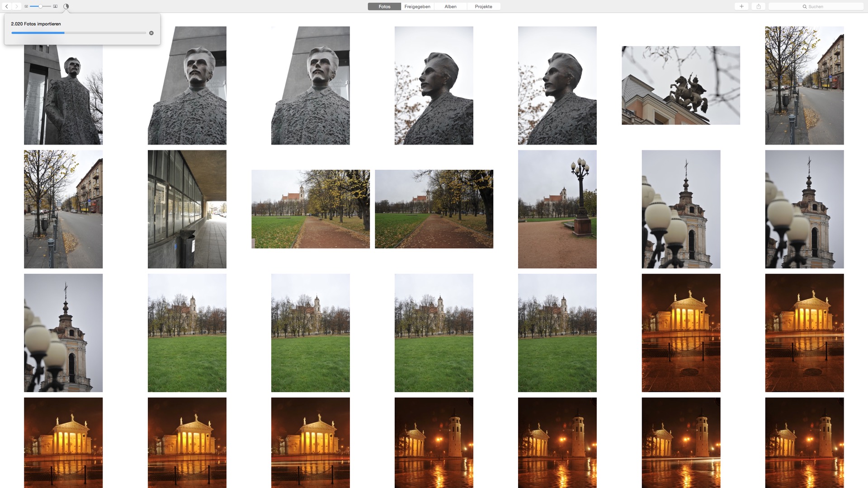Open the Alben tab

coord(450,6)
